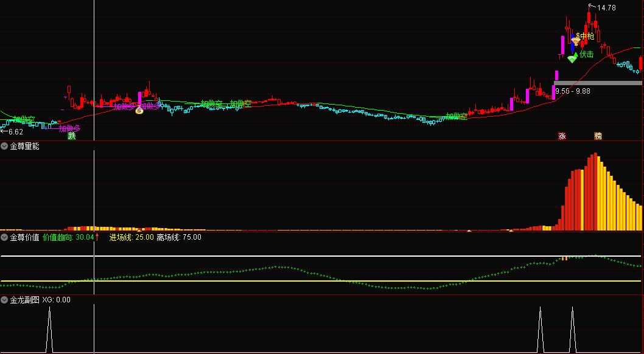The width and height of the screenshot is (644, 354).
Task: Click the orange diamond icon beside 中枪
Action: coord(575,40)
